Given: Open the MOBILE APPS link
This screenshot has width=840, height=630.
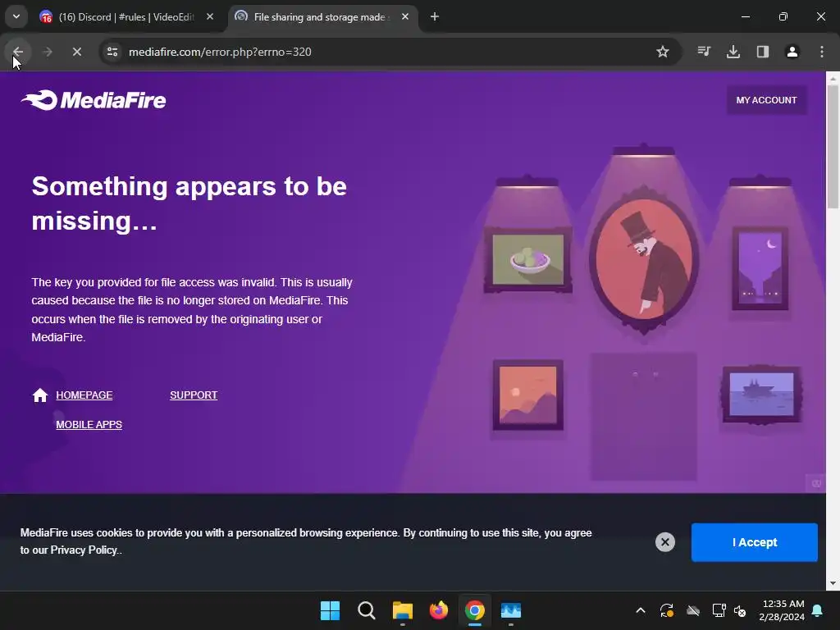Looking at the screenshot, I should pyautogui.click(x=89, y=425).
